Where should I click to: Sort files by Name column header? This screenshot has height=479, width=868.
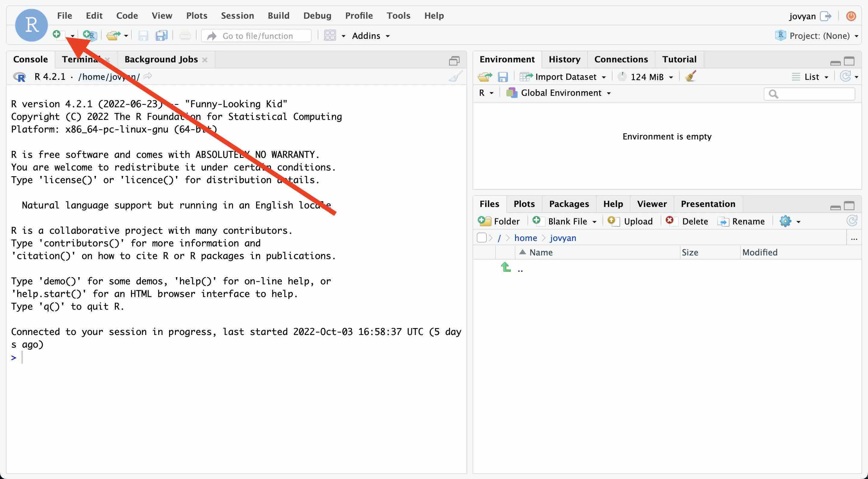click(x=540, y=252)
